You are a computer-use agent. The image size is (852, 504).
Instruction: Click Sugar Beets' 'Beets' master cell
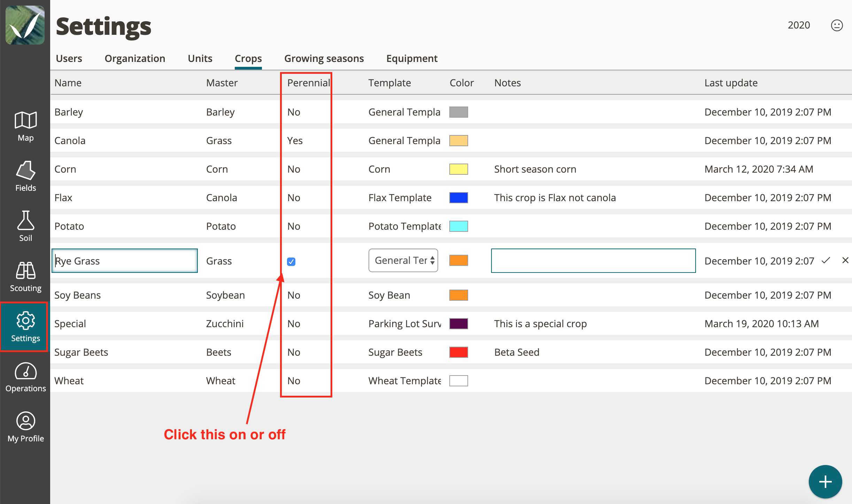[218, 352]
